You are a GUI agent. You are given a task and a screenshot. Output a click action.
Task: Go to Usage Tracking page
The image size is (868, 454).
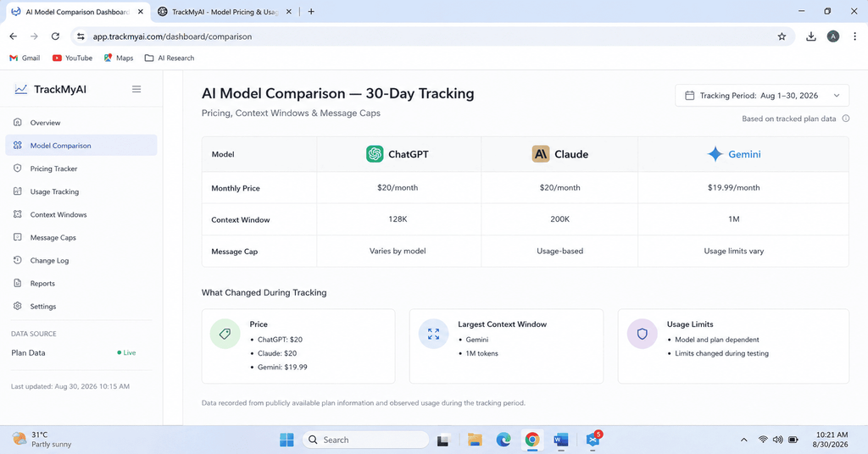[x=81, y=191]
